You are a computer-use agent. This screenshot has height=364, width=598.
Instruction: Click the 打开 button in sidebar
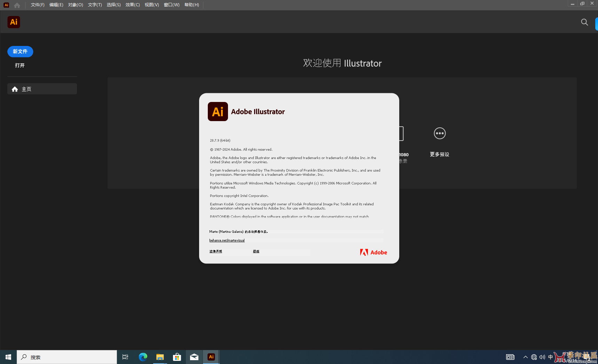click(20, 65)
